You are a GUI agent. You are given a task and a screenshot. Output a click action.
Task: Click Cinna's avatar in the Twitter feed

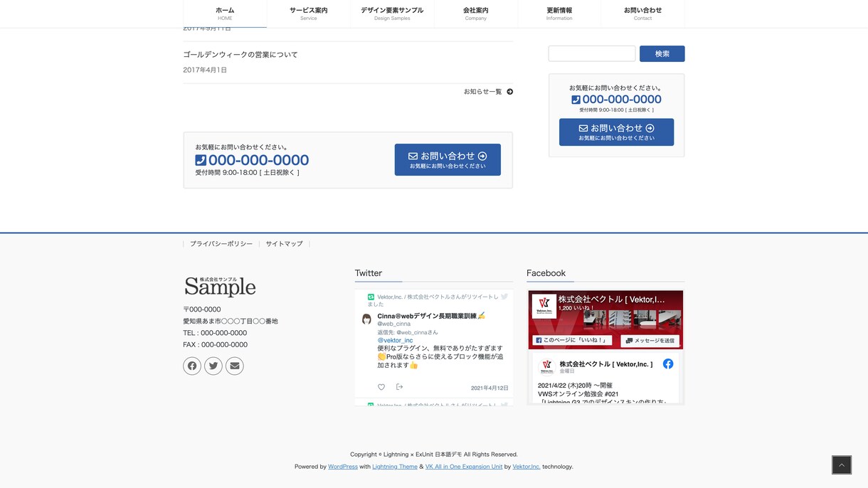tap(367, 319)
